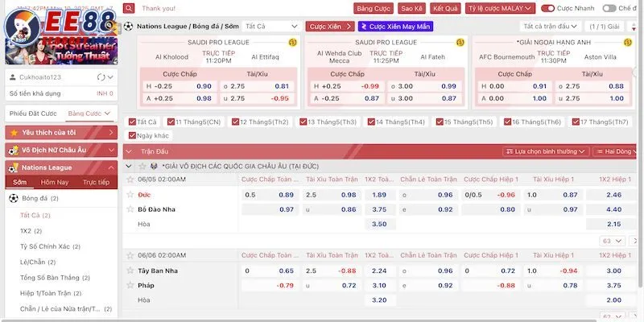Click the star icon in Yêu thích của tôi
Screen dimensions: 644x322
[x=13, y=132]
